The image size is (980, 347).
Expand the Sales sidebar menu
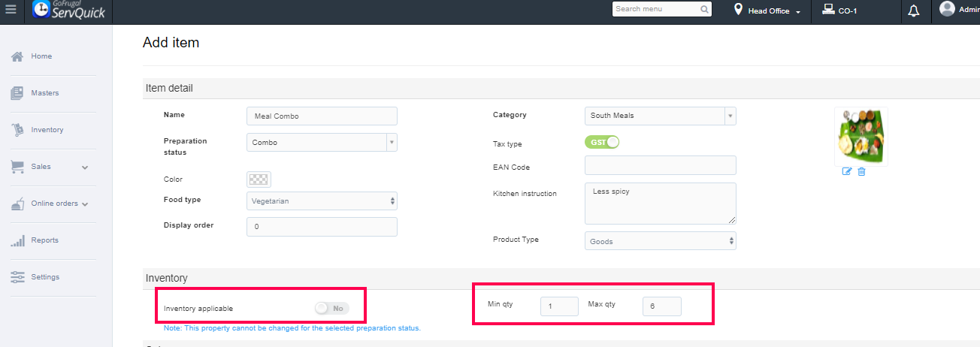(51, 167)
